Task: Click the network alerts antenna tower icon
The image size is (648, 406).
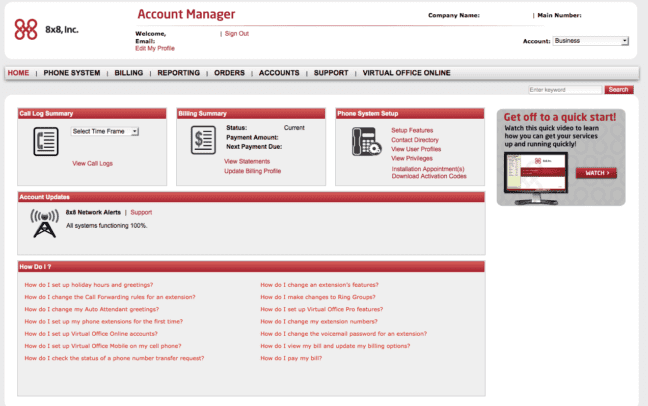Action: point(45,223)
